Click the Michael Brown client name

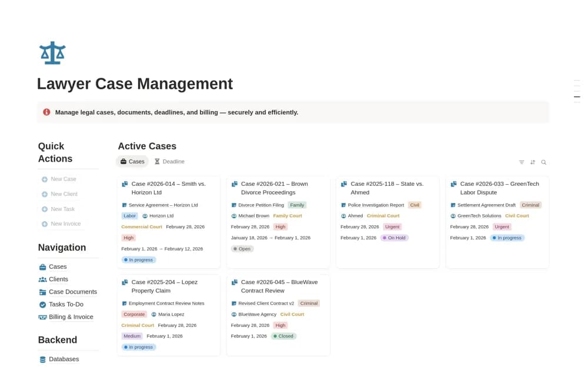click(x=254, y=216)
